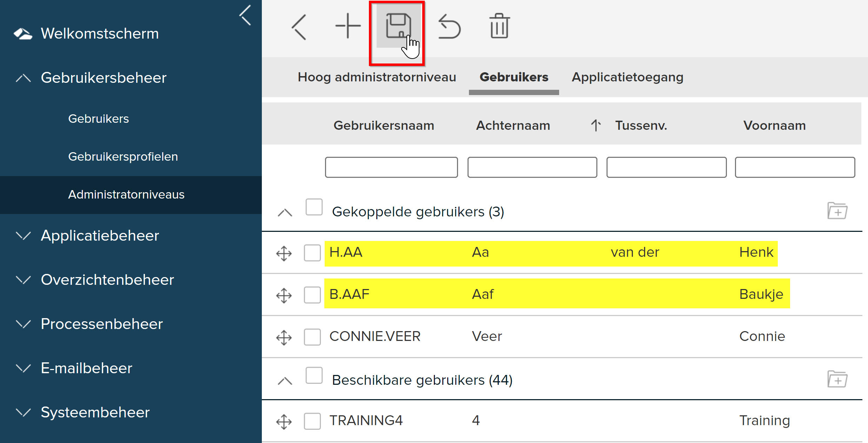Click the surname Aaf
The height and width of the screenshot is (443, 868).
pos(483,294)
